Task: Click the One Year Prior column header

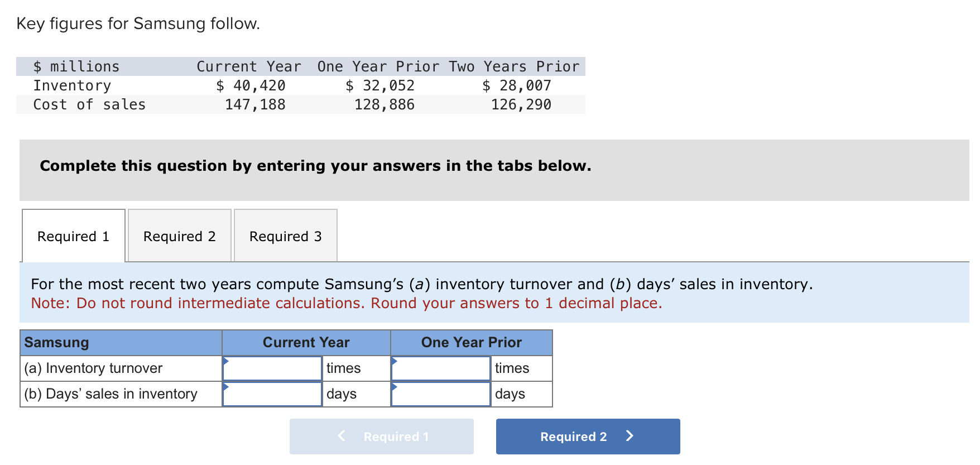Action: point(471,342)
